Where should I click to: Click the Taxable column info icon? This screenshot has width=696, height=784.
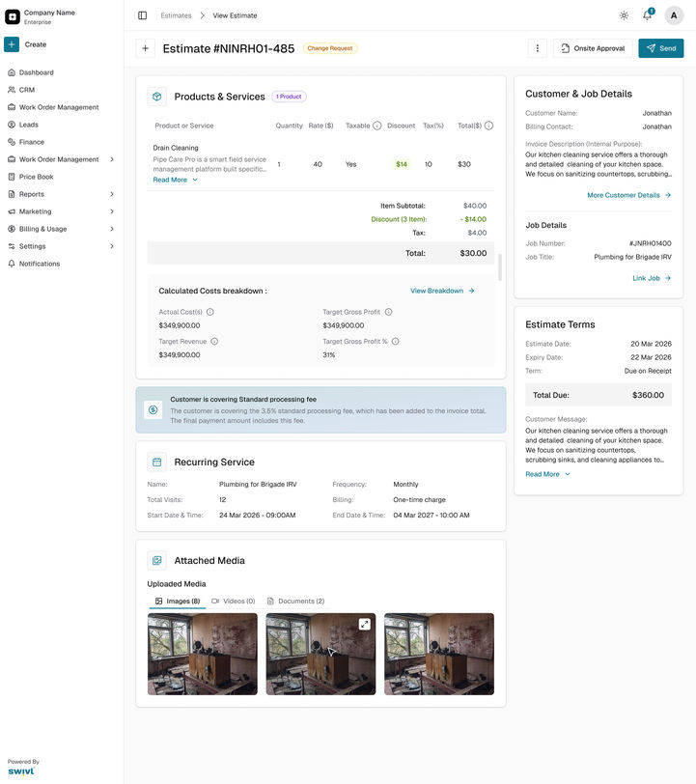tap(377, 126)
